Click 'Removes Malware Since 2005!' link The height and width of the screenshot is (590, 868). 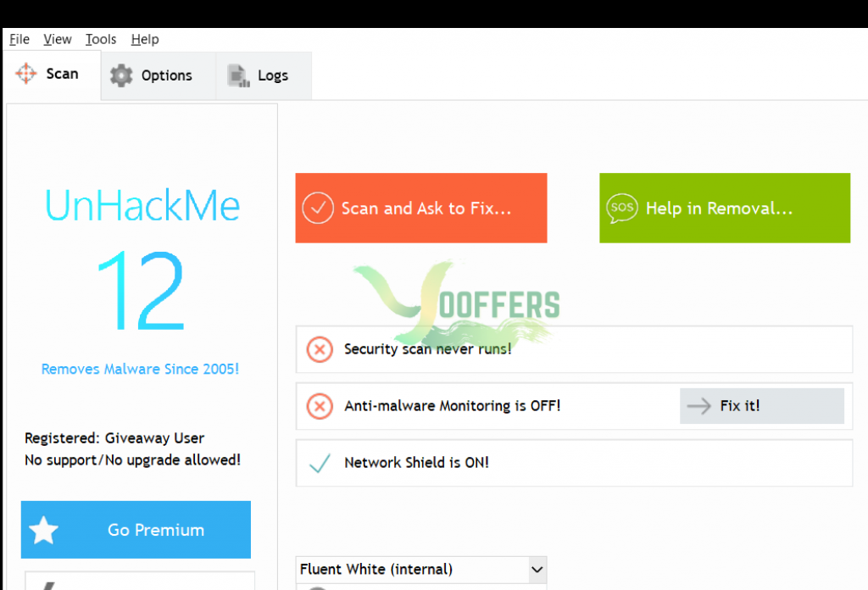pos(140,369)
